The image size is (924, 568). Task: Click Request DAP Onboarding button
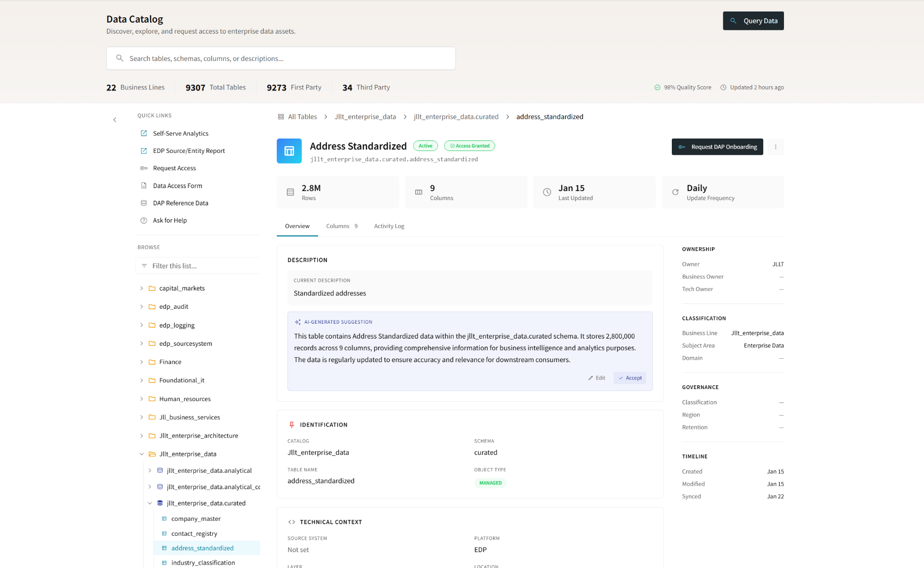(717, 147)
